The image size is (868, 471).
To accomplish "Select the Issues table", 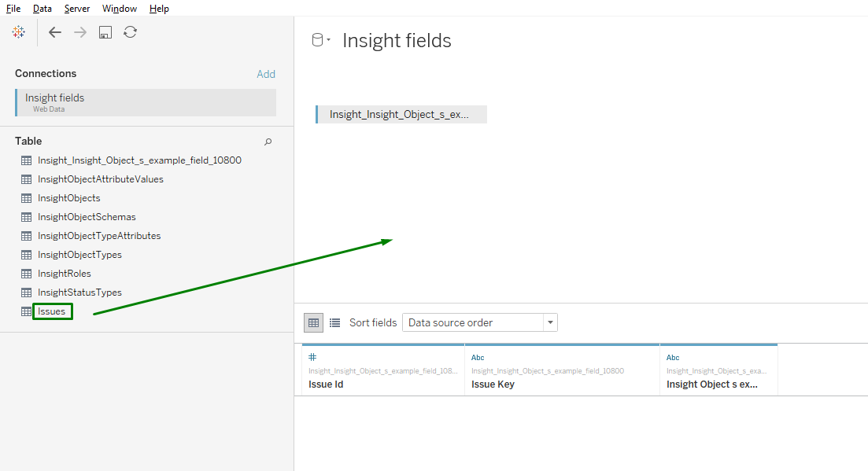I will tap(52, 311).
